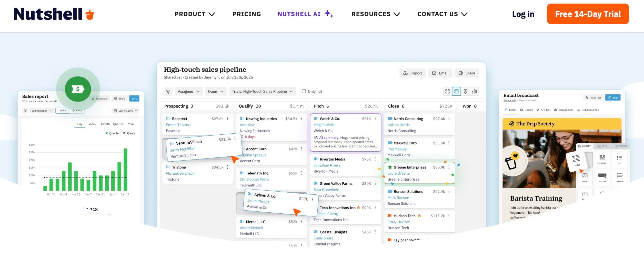Screen dimensions: 644x257
Task: Click the filter funnel icon in pipeline
Action: tap(168, 92)
